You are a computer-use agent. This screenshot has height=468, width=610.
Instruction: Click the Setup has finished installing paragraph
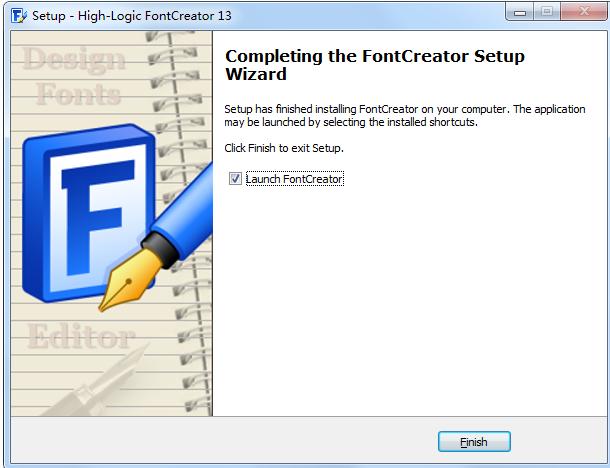405,116
